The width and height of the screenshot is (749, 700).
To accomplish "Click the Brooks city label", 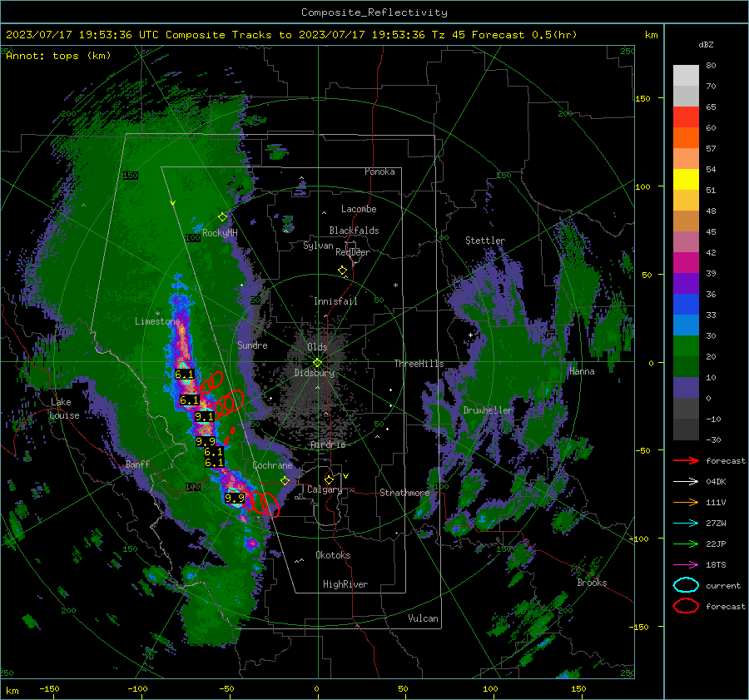I will pos(592,583).
